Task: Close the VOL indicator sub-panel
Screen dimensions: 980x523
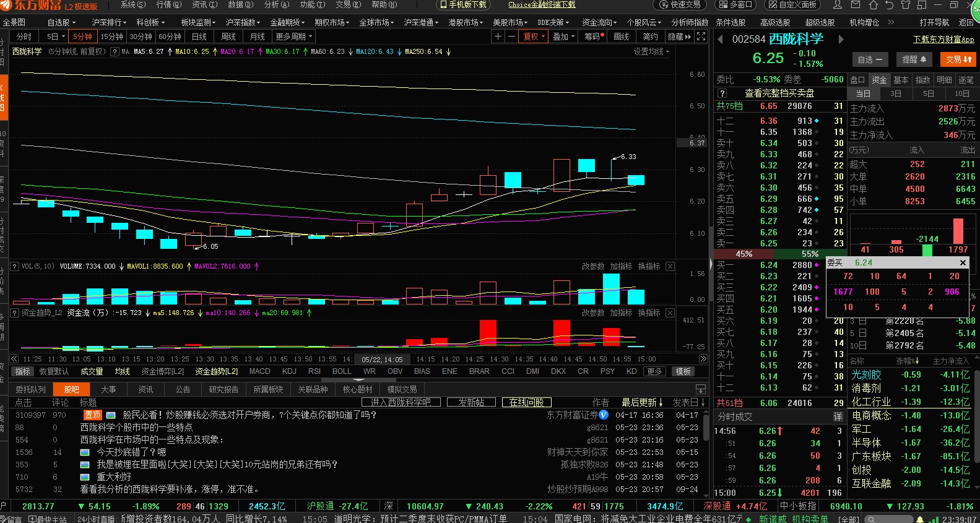Action: coord(670,266)
